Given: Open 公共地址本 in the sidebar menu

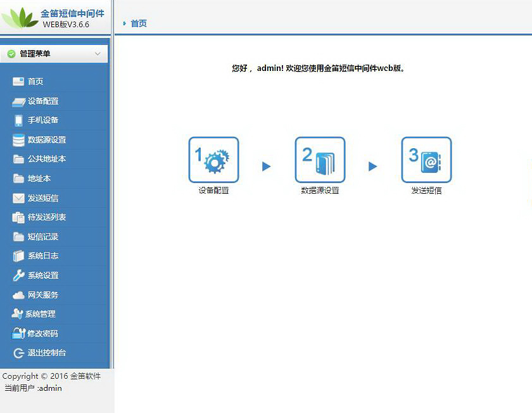Looking at the screenshot, I should click(46, 159).
